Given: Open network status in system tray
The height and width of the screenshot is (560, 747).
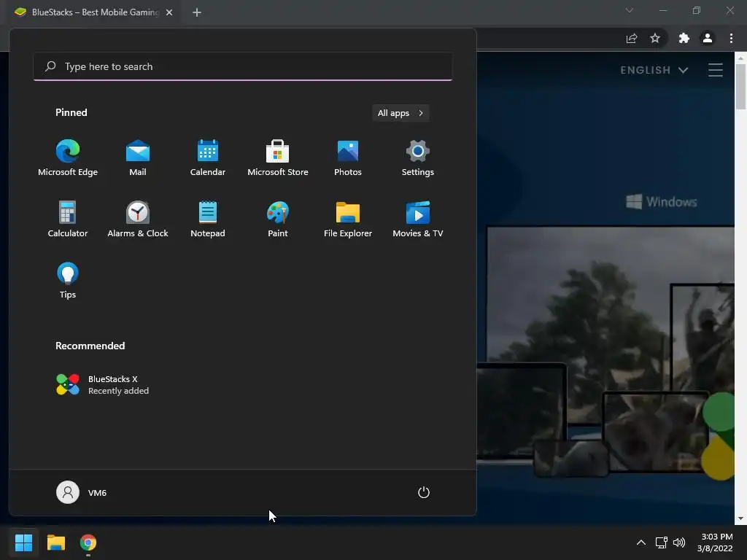Looking at the screenshot, I should [661, 542].
